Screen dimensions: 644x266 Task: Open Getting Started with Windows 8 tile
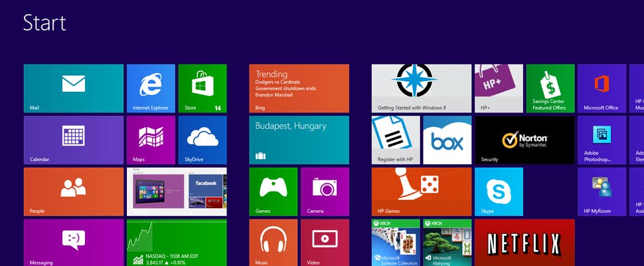(x=422, y=88)
